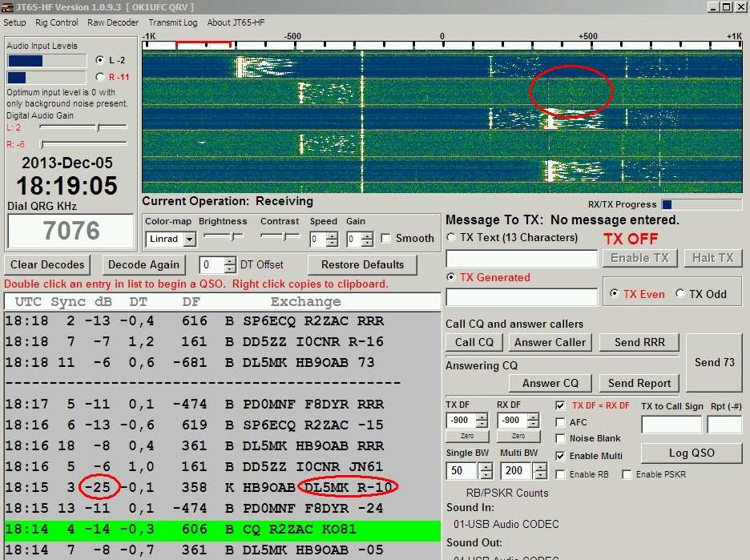Select the TX Odd radio button
750x560 pixels.
(x=680, y=294)
